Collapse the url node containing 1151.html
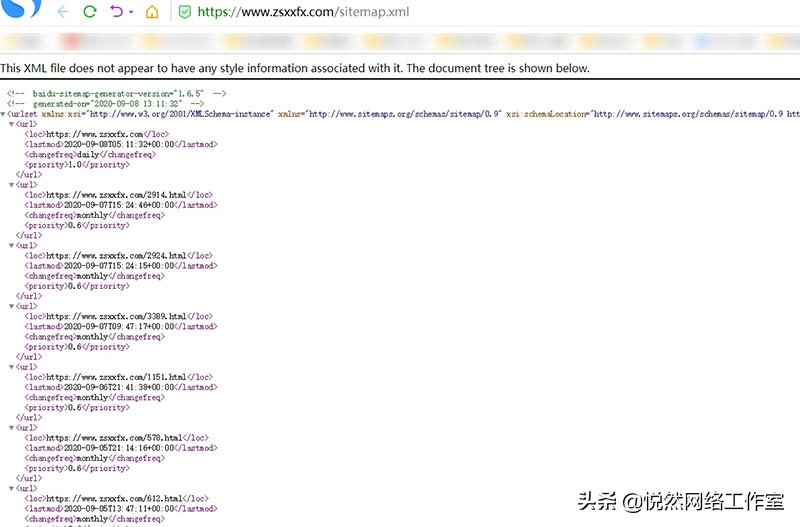800x527 pixels. click(12, 367)
